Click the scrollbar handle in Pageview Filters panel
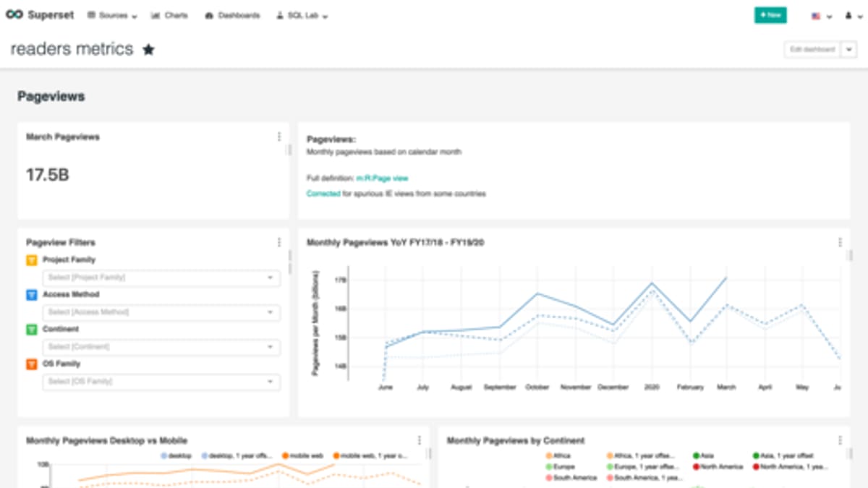The height and width of the screenshot is (488, 868). 290,262
